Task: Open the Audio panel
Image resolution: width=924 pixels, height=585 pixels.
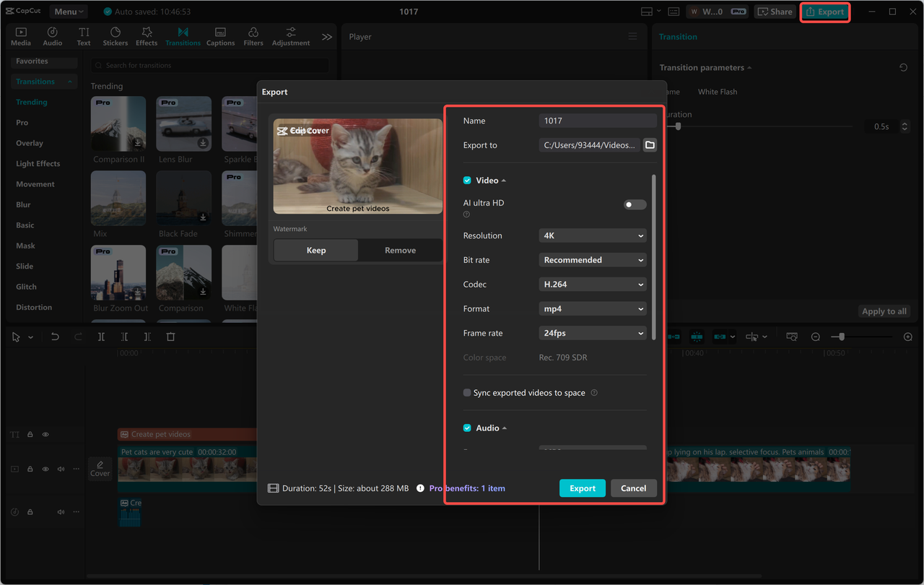Action: click(53, 36)
